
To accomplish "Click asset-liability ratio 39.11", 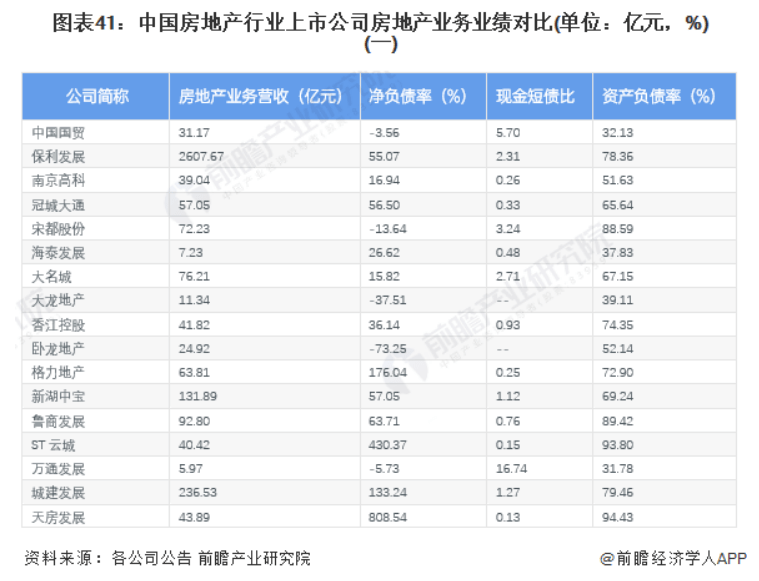I will pyautogui.click(x=618, y=300).
